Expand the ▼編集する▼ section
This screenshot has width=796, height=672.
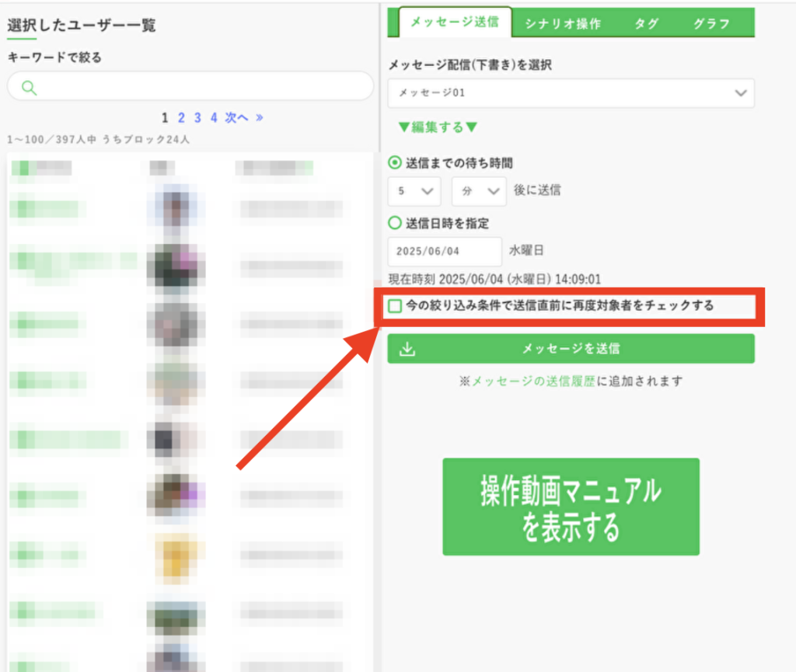(x=438, y=127)
